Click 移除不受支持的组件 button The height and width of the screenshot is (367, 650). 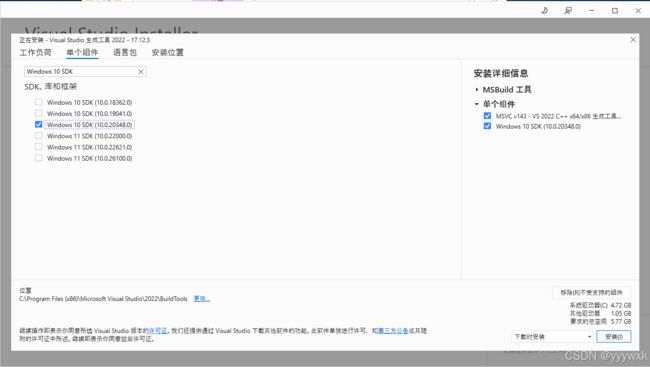[592, 292]
